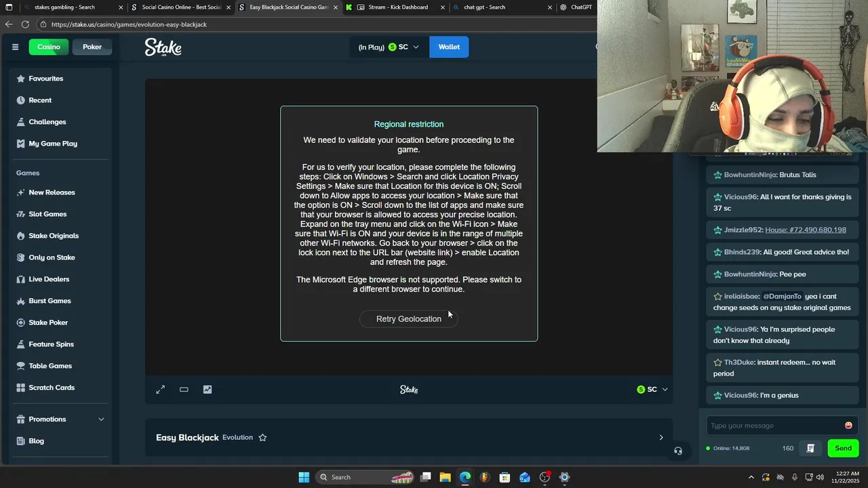Open File Explorer from taskbar

(446, 477)
